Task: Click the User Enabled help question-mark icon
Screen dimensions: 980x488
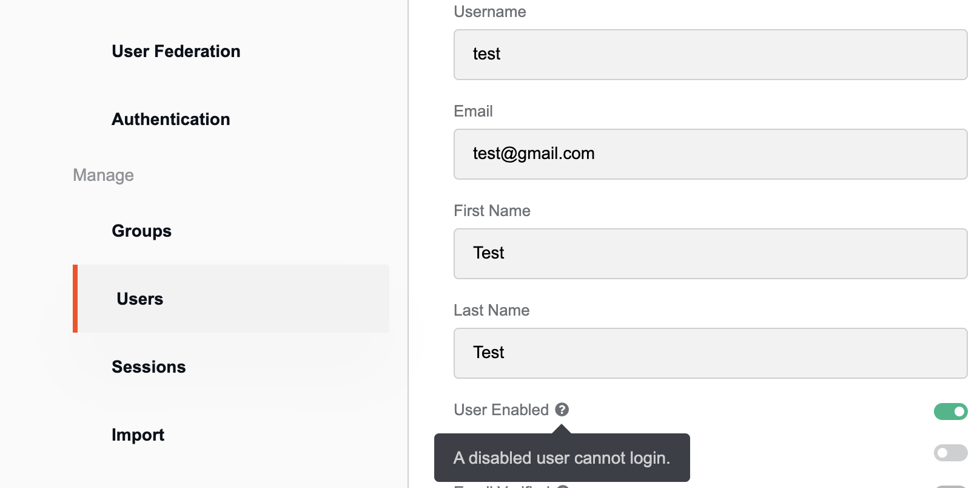Action: 562,410
